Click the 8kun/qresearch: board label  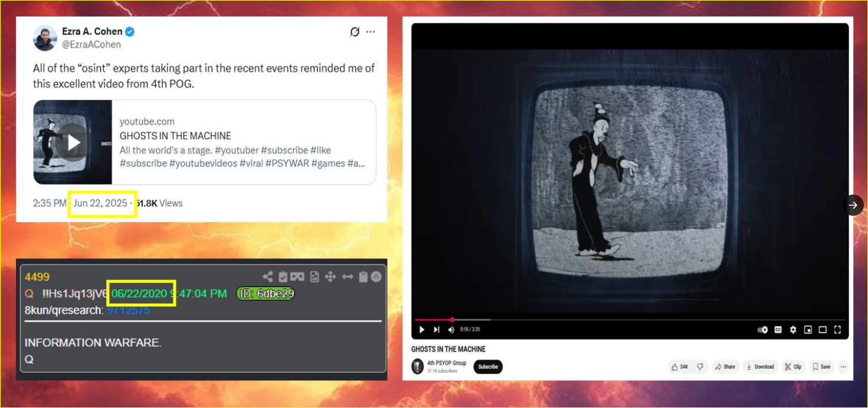(64, 310)
